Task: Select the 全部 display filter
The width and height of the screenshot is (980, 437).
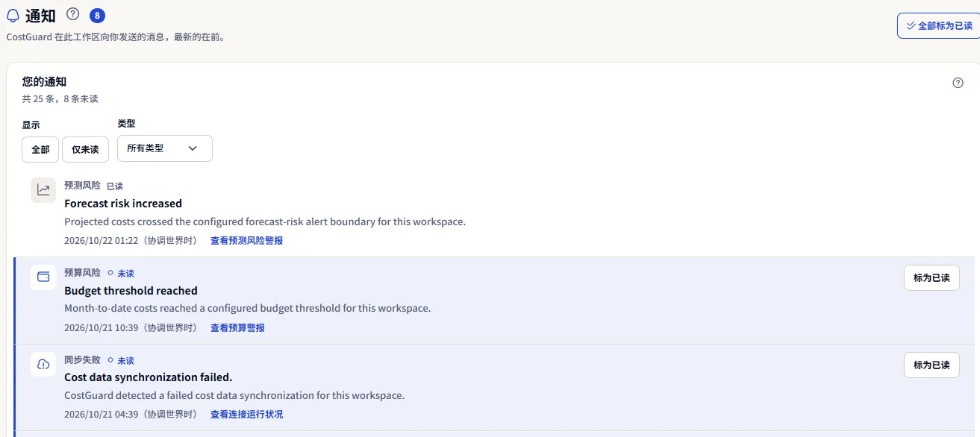Action: pyautogui.click(x=40, y=149)
